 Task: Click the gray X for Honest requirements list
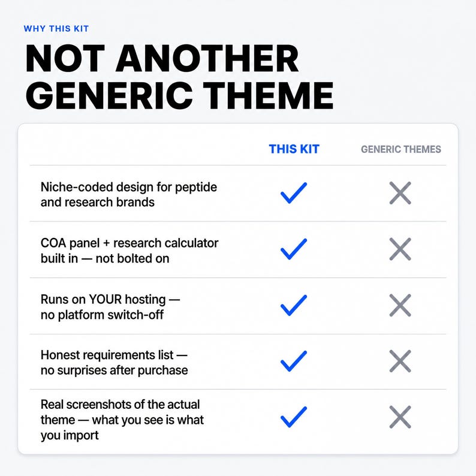tap(400, 361)
